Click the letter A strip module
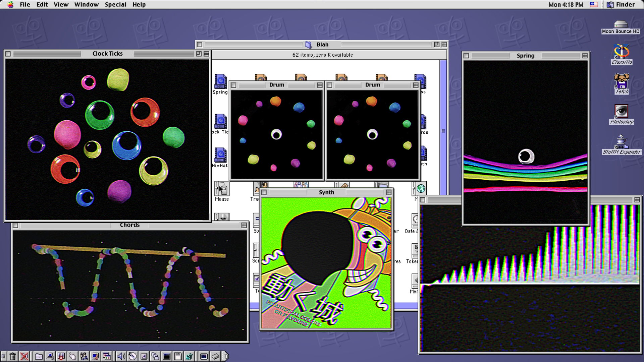Screen dimensions: 644x362 coord(144,356)
